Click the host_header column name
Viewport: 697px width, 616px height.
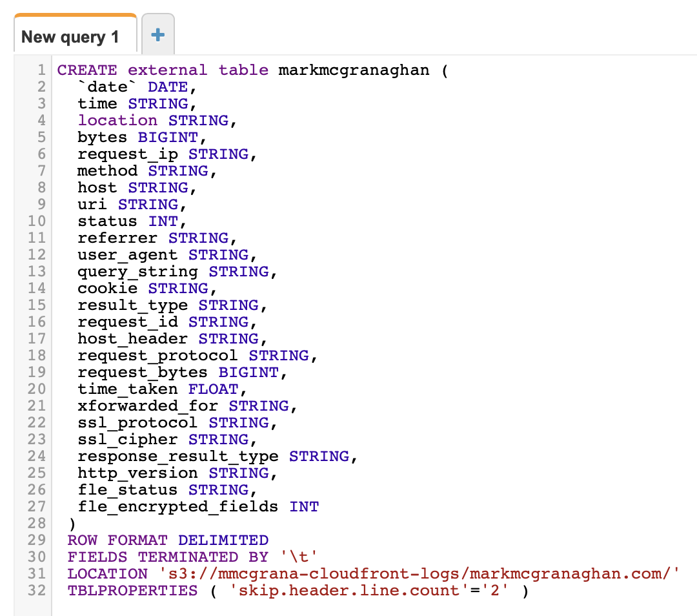(132, 338)
